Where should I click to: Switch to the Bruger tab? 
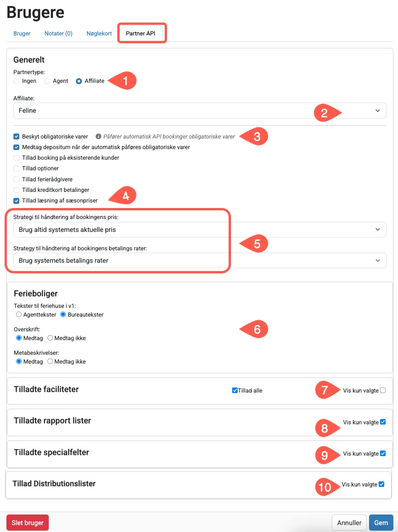click(22, 33)
